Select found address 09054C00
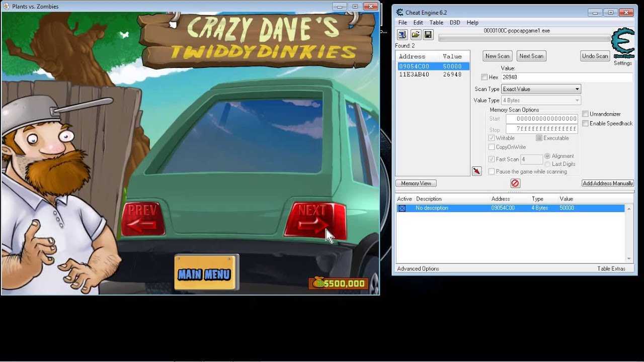The height and width of the screenshot is (362, 644). point(433,66)
